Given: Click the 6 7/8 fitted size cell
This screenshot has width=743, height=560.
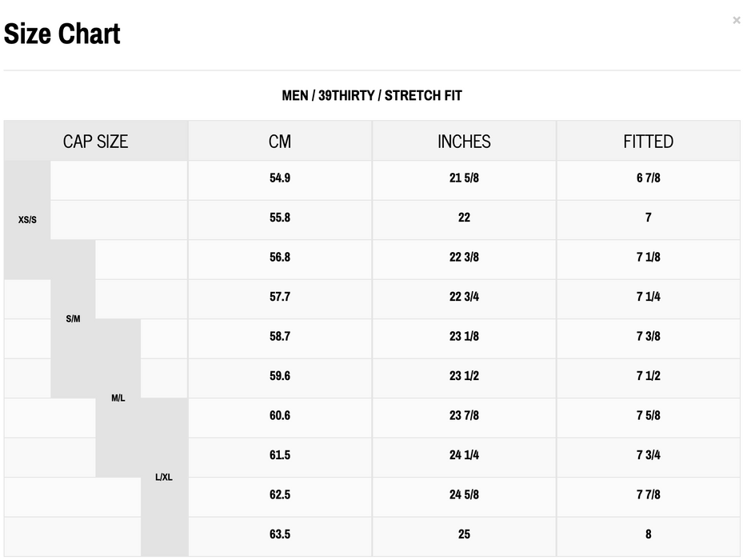Looking at the screenshot, I should coord(648,178).
